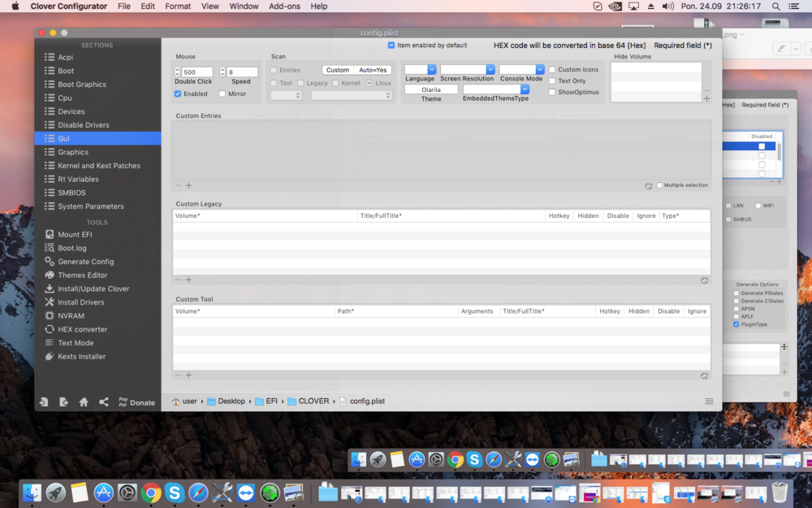The height and width of the screenshot is (508, 812).
Task: Click the Double Click value stepper
Action: point(178,72)
